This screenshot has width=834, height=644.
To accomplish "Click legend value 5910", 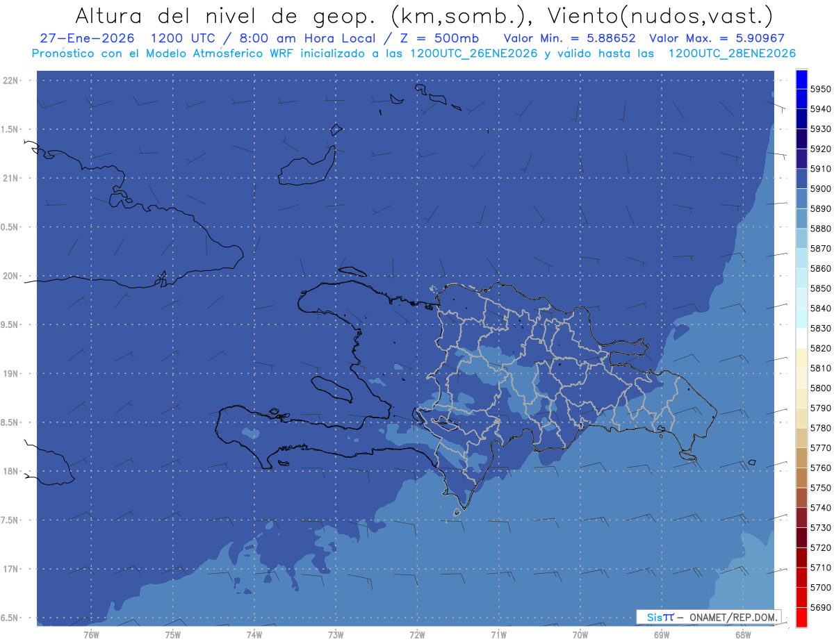I will point(820,169).
